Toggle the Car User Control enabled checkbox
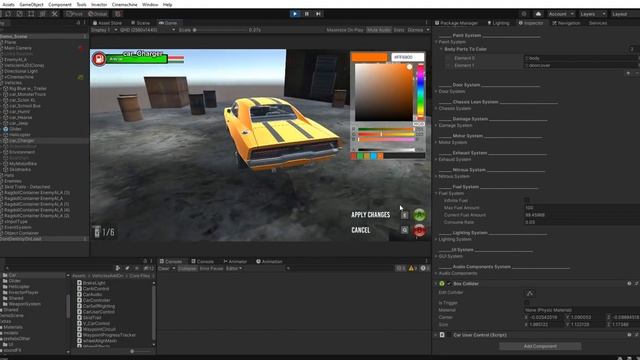Screen dimensions: 640x360 tap(449, 335)
